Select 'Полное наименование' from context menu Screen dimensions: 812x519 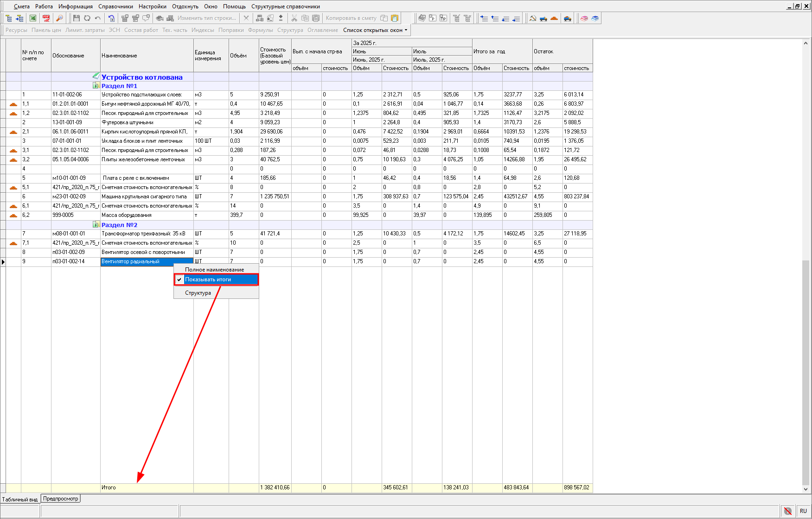(x=214, y=270)
